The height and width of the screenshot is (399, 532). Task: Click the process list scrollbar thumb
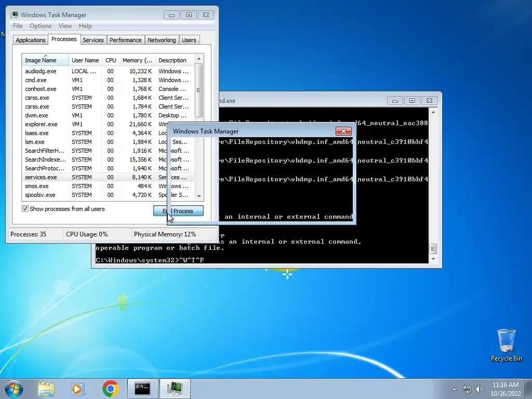[199, 90]
